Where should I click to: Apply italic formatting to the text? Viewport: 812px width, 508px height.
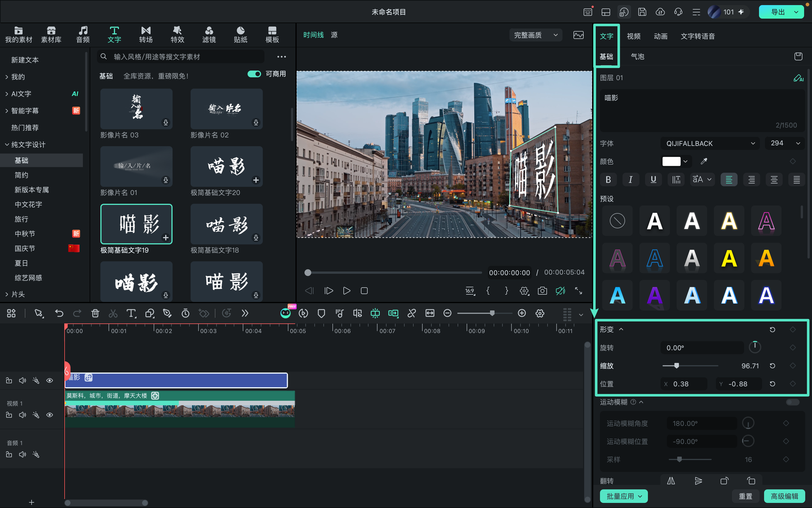pyautogui.click(x=630, y=179)
